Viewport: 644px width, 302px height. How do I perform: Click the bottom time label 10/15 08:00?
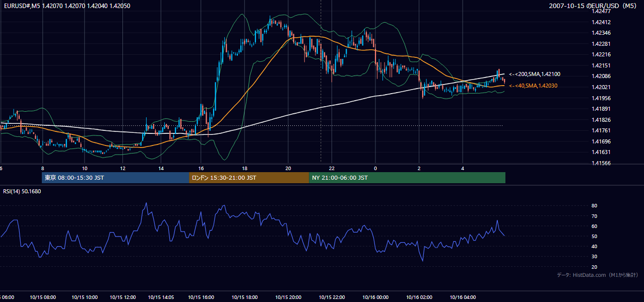click(42, 297)
